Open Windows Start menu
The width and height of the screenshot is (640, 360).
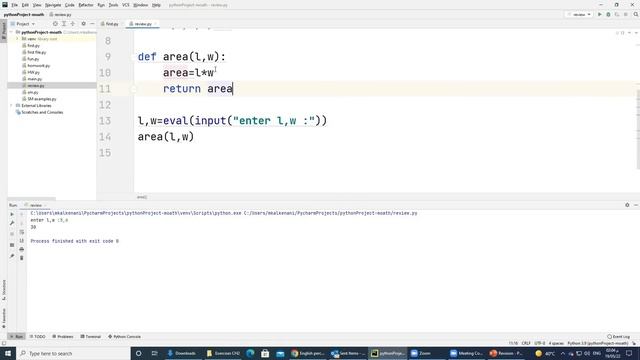8,353
